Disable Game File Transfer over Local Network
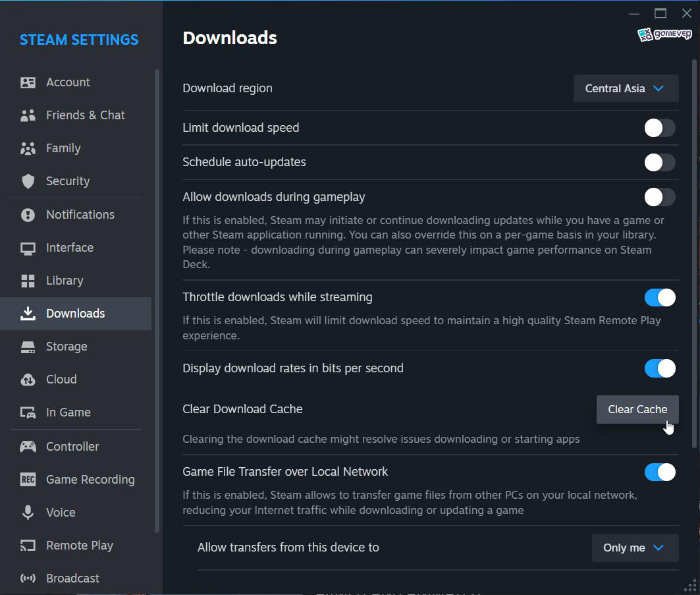700x595 pixels. (659, 472)
